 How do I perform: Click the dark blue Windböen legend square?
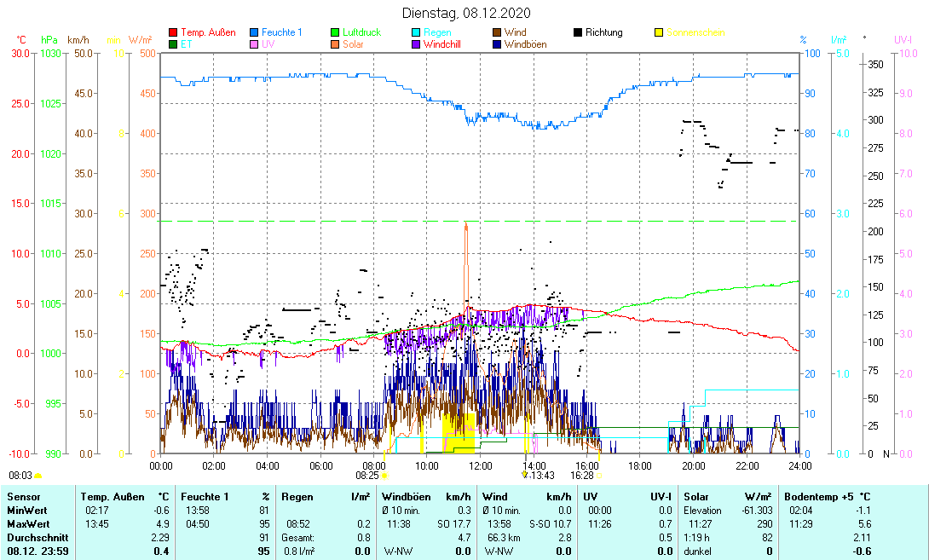(x=498, y=44)
